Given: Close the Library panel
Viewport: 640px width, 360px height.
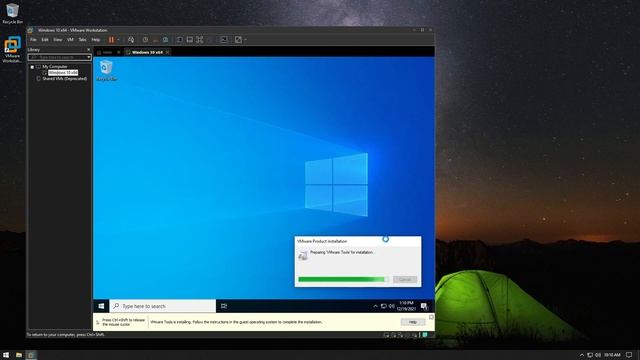Looking at the screenshot, I should [x=89, y=50].
